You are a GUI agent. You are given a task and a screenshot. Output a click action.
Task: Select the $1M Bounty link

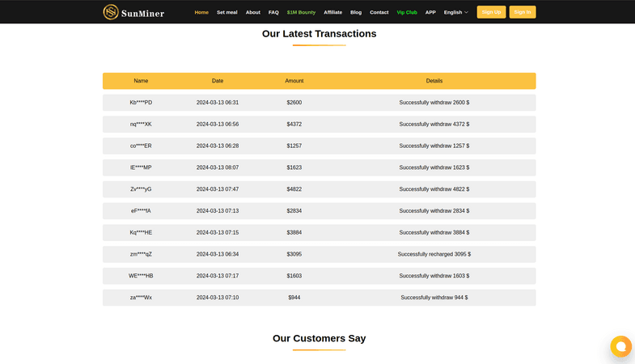(301, 12)
